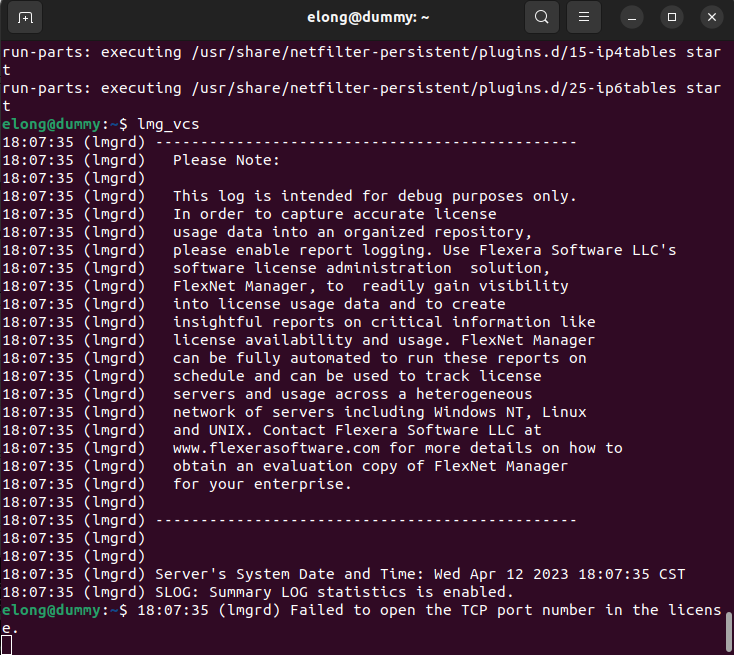Open the hamburger menu in title bar

[x=584, y=17]
